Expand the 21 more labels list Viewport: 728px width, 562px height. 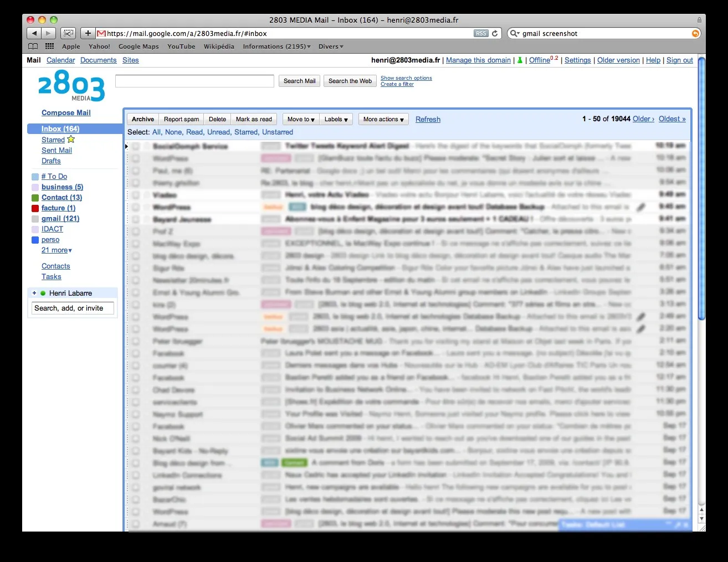57,250
